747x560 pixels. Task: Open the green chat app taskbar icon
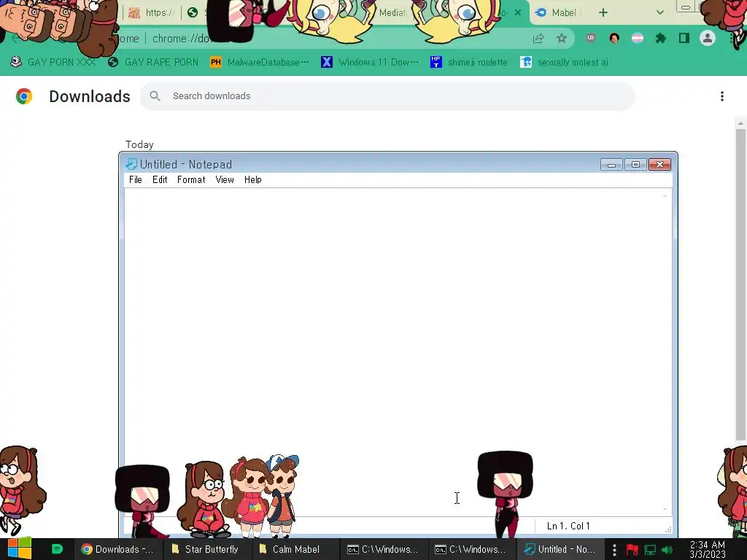click(57, 549)
